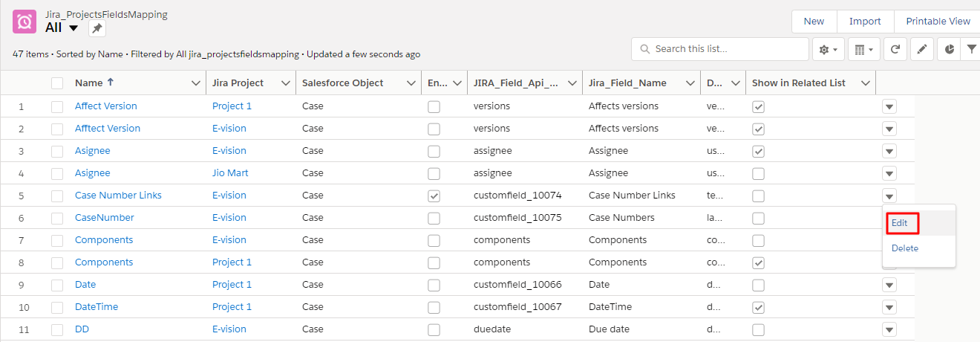The width and height of the screenshot is (980, 342).
Task: Open the Case Number Links record
Action: 118,196
